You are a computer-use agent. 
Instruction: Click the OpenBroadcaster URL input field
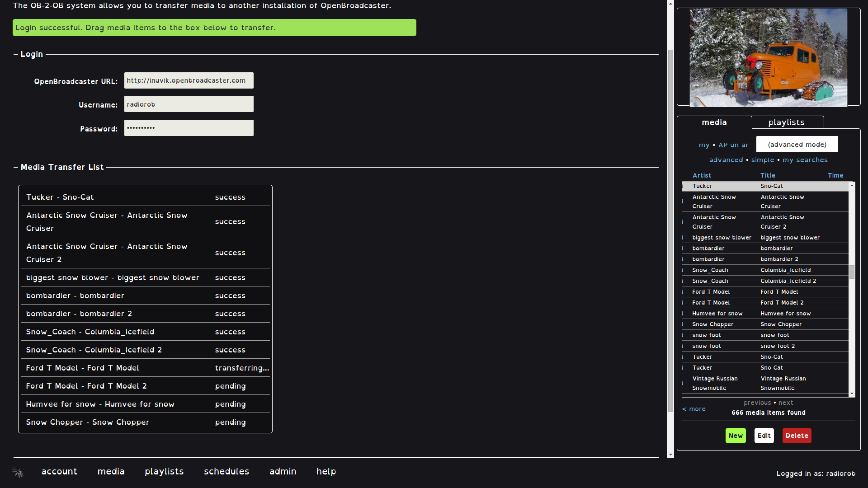[x=189, y=80]
